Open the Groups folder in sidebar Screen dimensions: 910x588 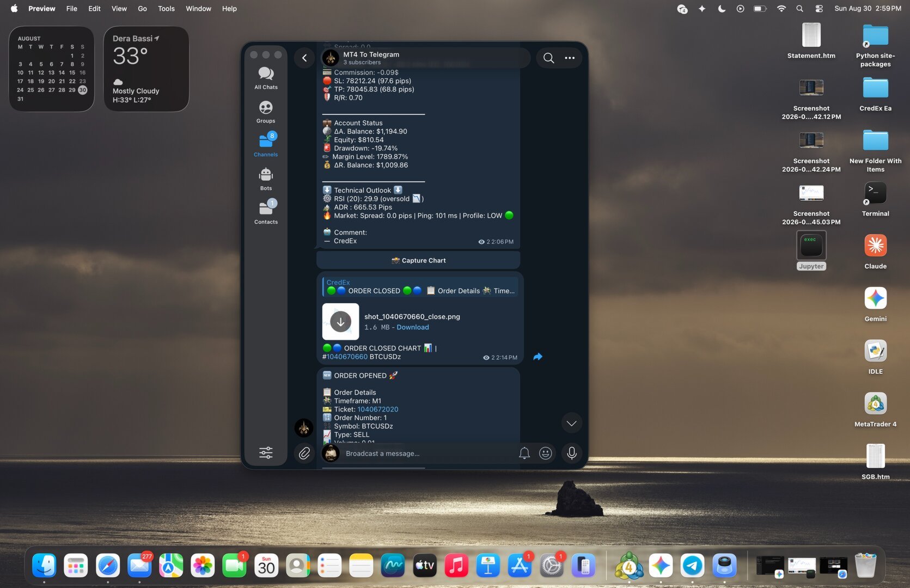tap(266, 112)
